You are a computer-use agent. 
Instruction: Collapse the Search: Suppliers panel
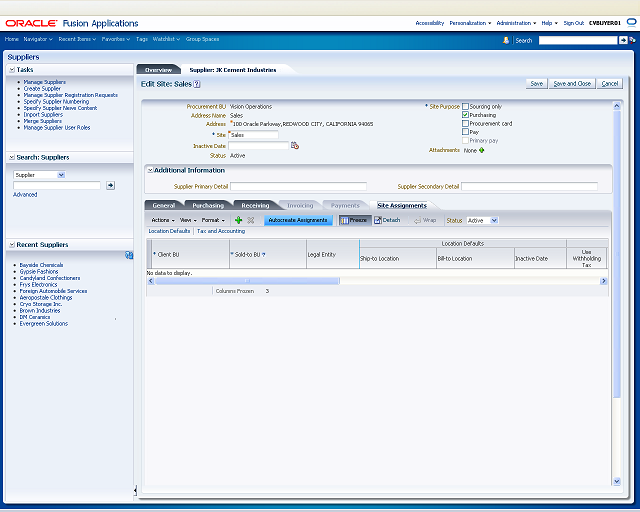pyautogui.click(x=12, y=157)
